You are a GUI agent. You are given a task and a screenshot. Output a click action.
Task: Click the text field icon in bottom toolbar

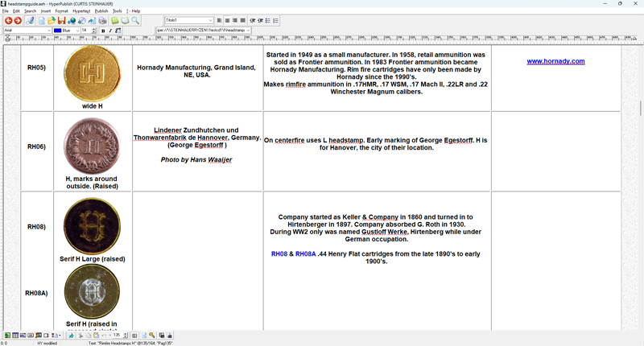[23, 336]
